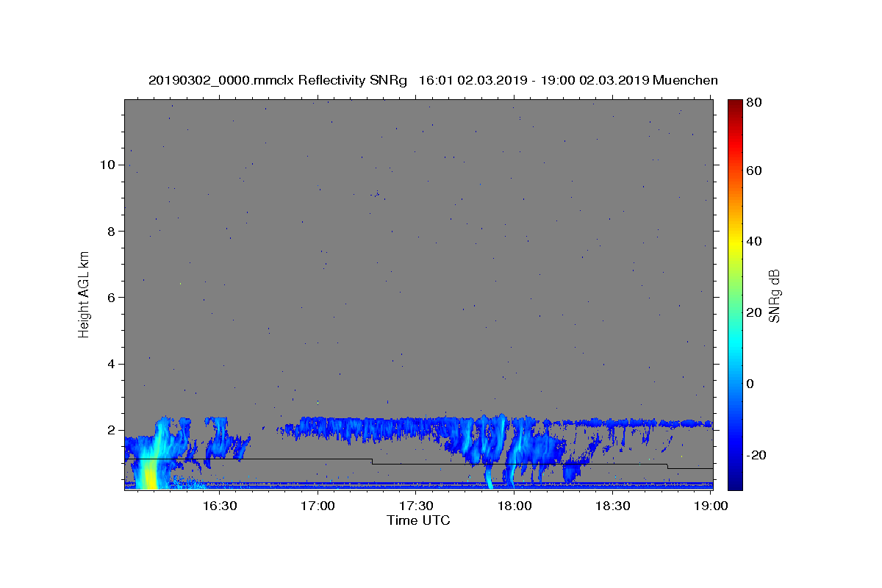Click the 17:30 time tick label
882x588 pixels.
[x=416, y=506]
